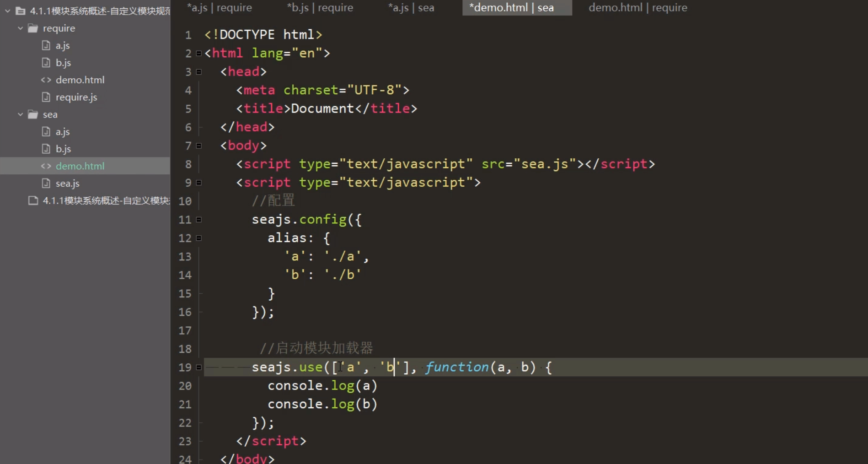The width and height of the screenshot is (868, 464).
Task: Click console.log(b) on line 21
Action: point(322,404)
